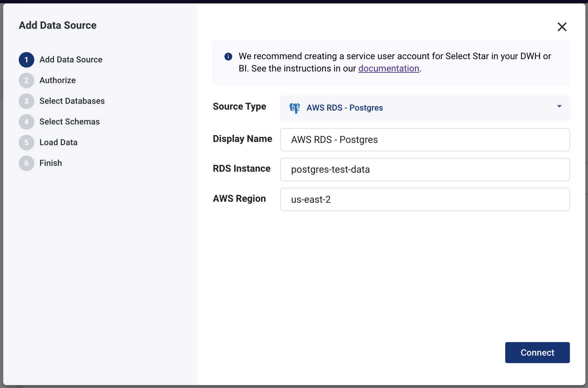This screenshot has width=588, height=388.
Task: Click the info icon in the recommendation banner
Action: (228, 57)
